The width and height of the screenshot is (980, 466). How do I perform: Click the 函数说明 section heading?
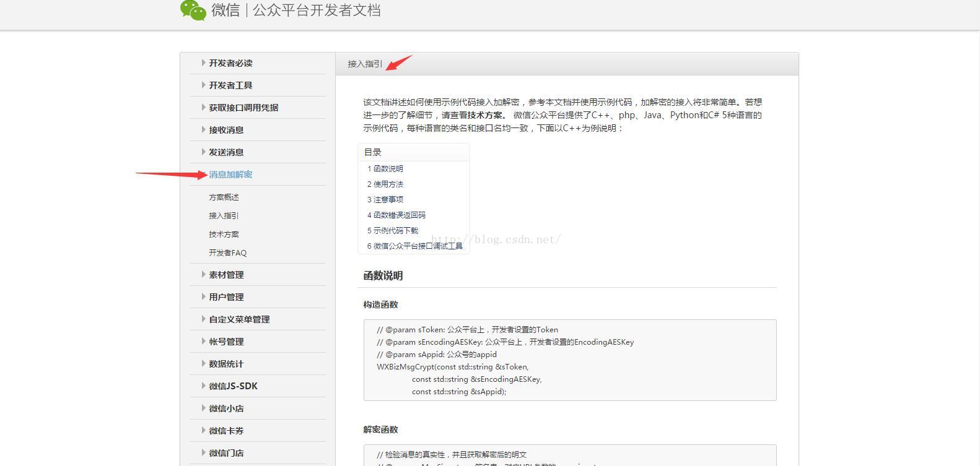(x=383, y=276)
